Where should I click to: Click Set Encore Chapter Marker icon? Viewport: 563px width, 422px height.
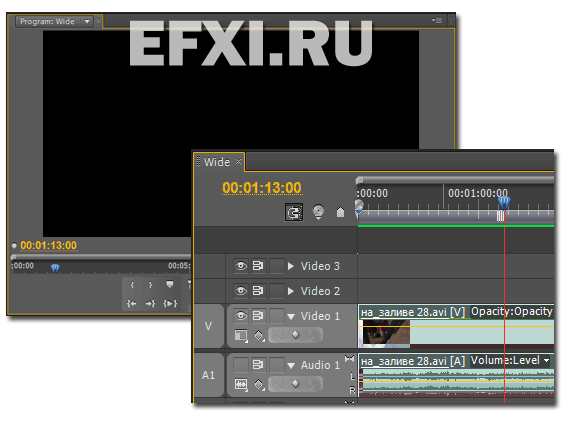(x=318, y=212)
